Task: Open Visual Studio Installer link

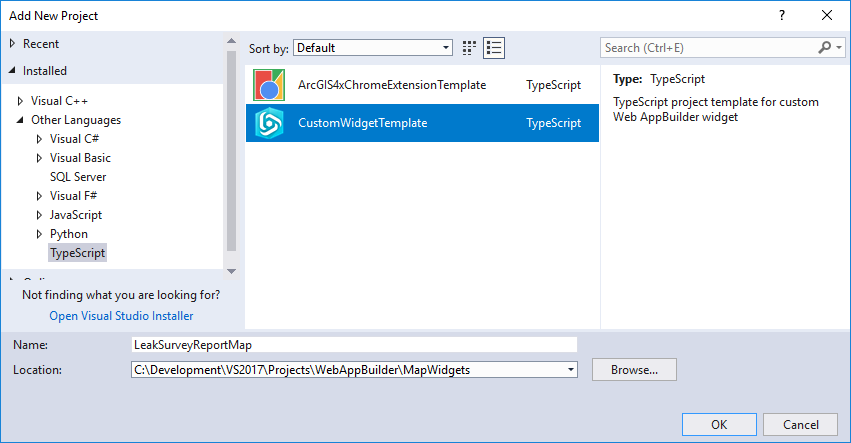Action: (x=121, y=316)
